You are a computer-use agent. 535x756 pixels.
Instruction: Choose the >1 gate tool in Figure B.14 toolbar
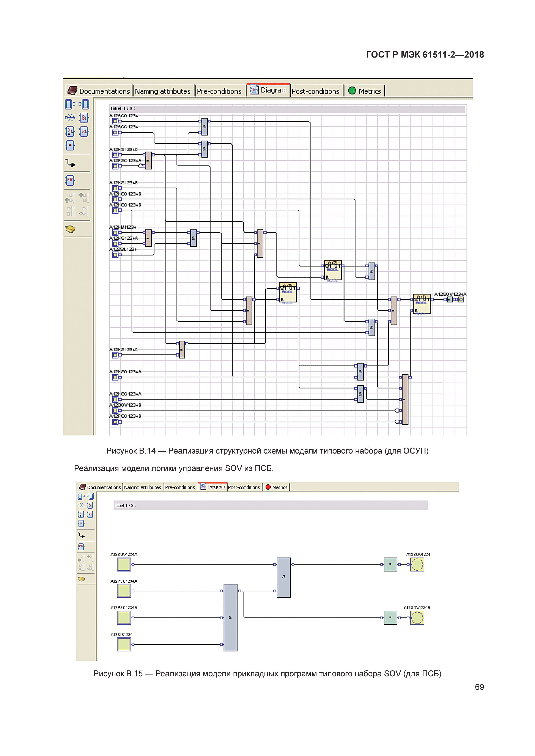pos(84,131)
